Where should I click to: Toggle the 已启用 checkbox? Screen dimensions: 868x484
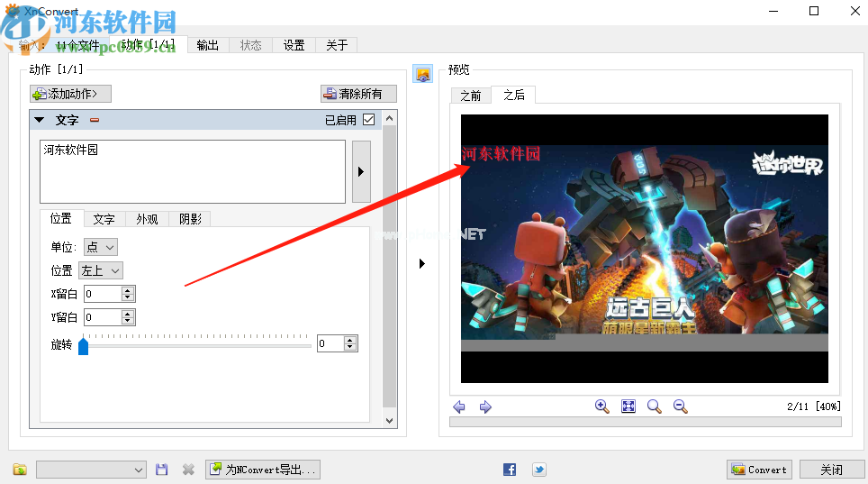coord(368,119)
